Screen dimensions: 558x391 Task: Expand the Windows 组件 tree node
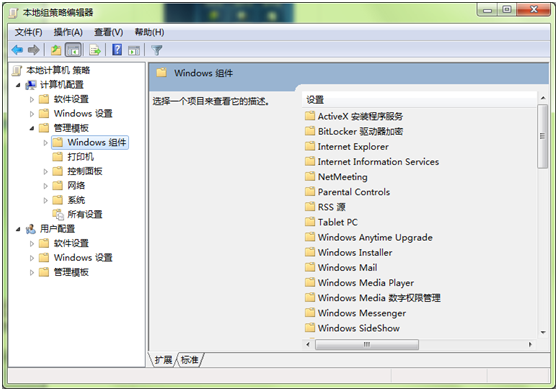point(45,143)
